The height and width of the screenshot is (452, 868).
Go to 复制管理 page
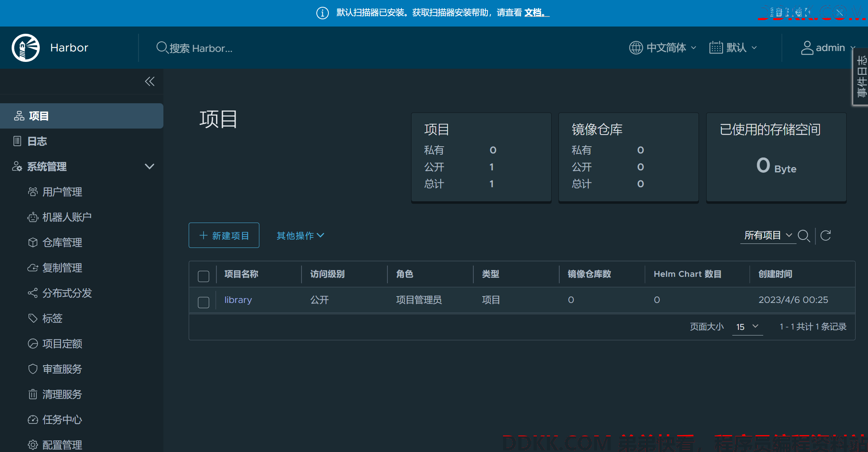point(62,268)
